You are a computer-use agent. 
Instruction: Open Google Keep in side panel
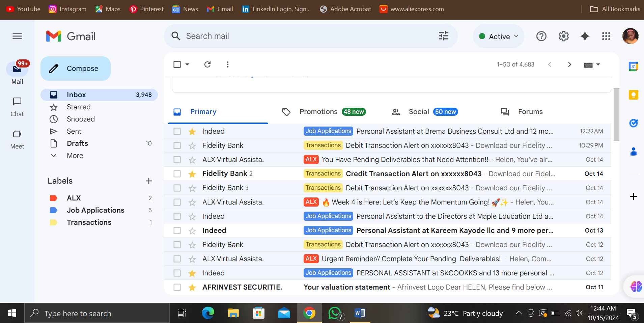pyautogui.click(x=633, y=95)
